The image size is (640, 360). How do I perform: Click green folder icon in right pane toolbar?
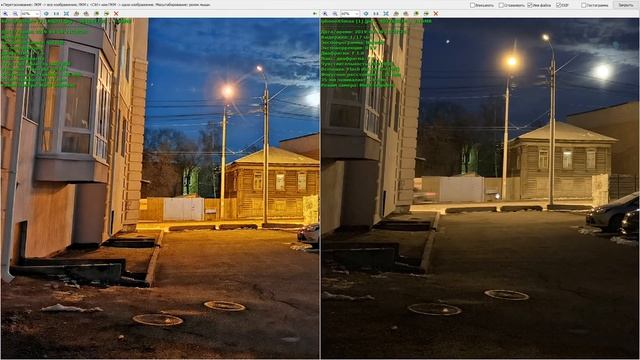(x=416, y=13)
